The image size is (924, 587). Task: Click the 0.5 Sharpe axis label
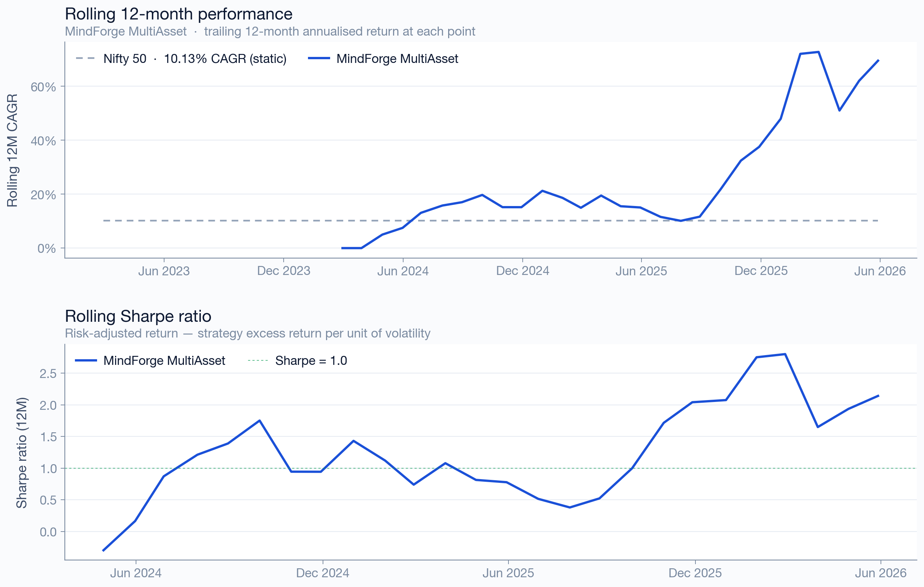coord(48,500)
